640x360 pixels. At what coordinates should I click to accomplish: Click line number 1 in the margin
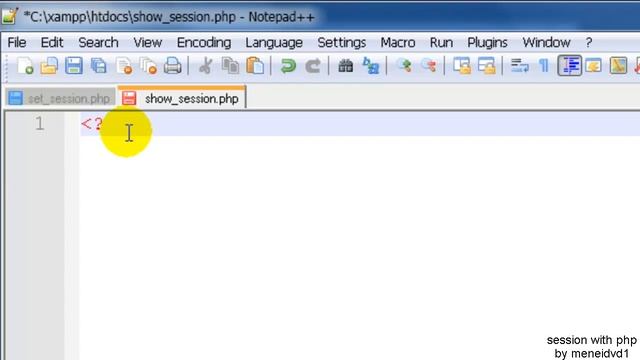(40, 124)
